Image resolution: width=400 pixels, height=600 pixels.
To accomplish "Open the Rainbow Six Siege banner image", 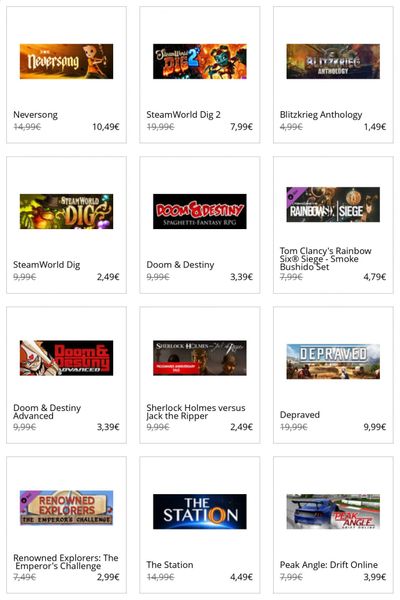I will (333, 204).
